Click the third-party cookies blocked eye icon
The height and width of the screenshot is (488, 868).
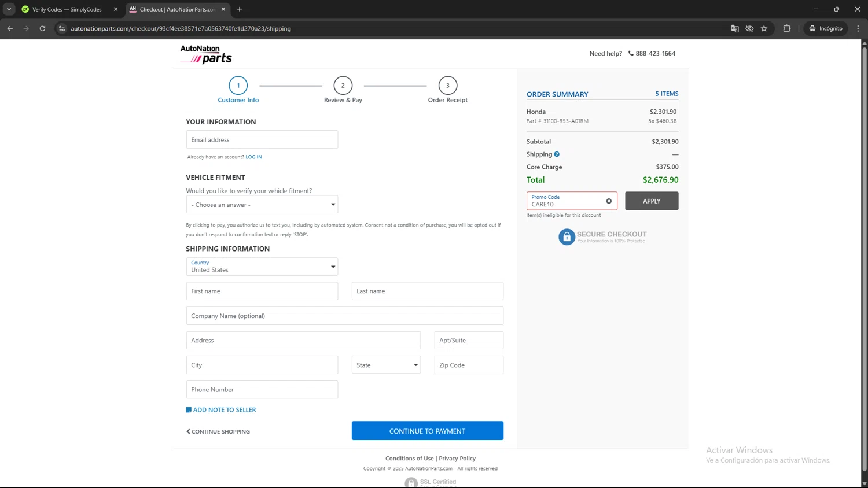(749, 28)
